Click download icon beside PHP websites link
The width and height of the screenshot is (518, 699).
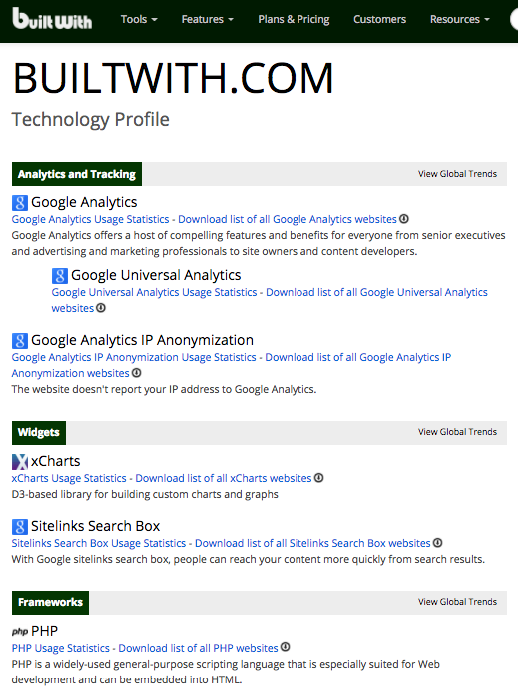[286, 647]
